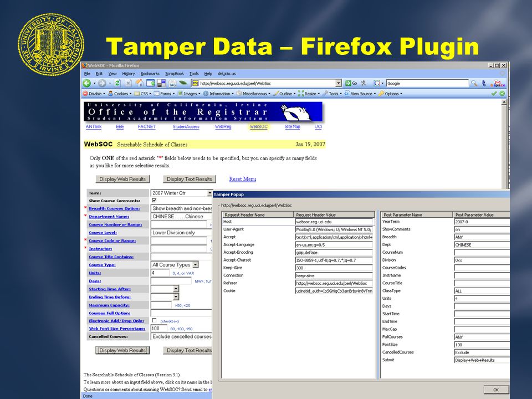The height and width of the screenshot is (399, 532).
Task: Open the ANTlink navigation link
Action: [x=94, y=126]
